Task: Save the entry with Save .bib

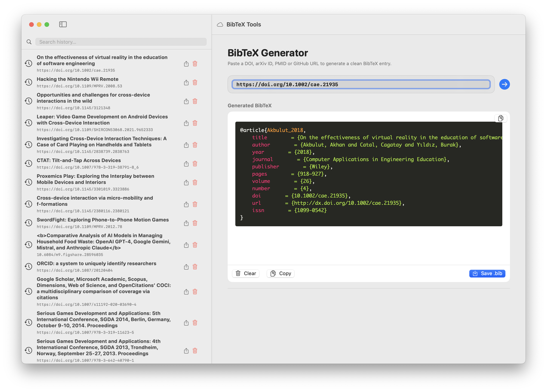Action: [487, 273]
